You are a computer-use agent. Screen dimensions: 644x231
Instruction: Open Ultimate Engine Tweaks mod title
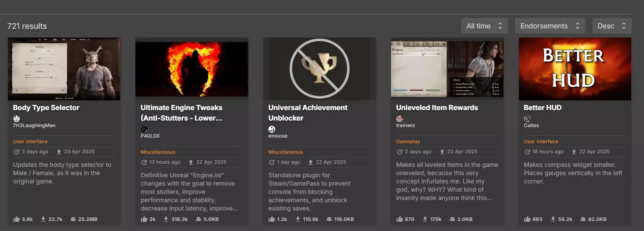pyautogui.click(x=181, y=113)
